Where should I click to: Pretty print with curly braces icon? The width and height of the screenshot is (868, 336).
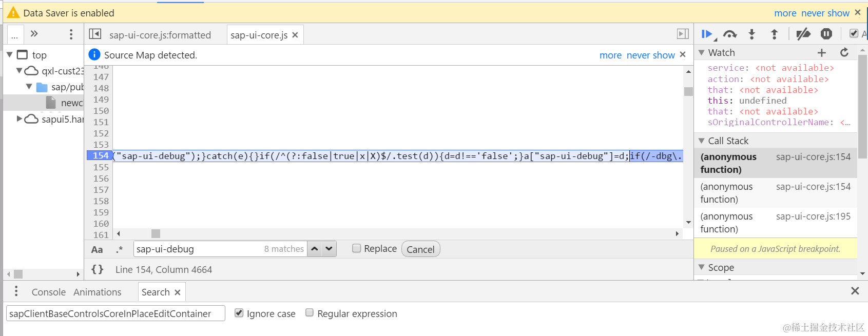(x=97, y=269)
